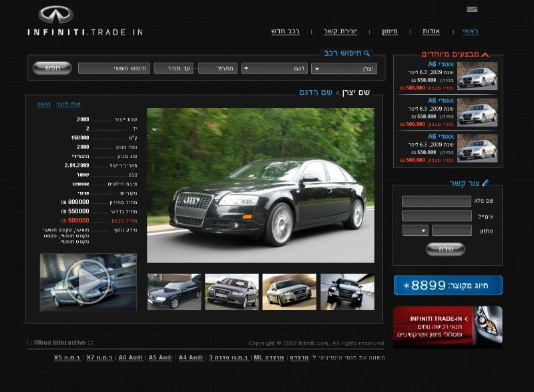Play the car video preview
This screenshot has width=534, height=392.
[88, 282]
